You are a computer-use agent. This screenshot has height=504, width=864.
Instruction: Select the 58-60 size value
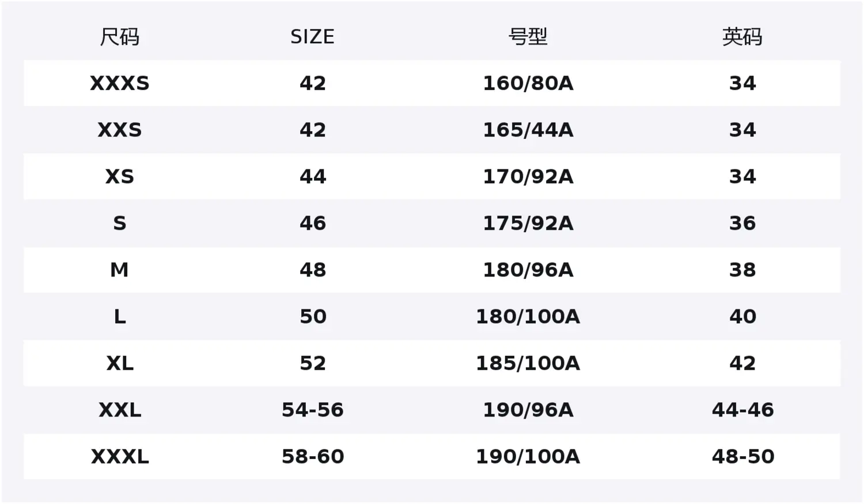point(312,457)
